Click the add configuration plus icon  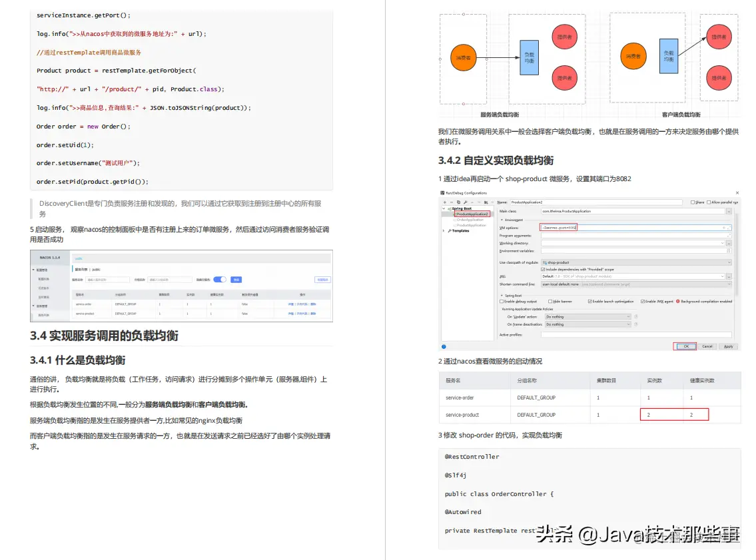pyautogui.click(x=444, y=202)
